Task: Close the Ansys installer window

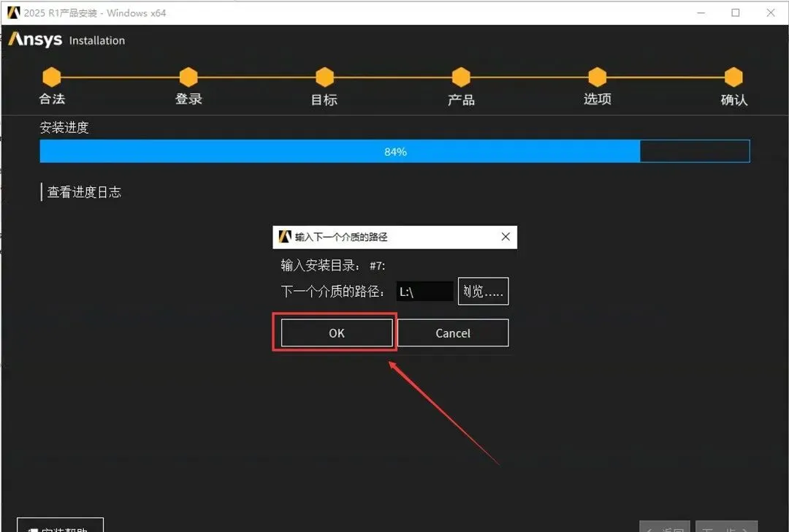Action: tap(771, 12)
